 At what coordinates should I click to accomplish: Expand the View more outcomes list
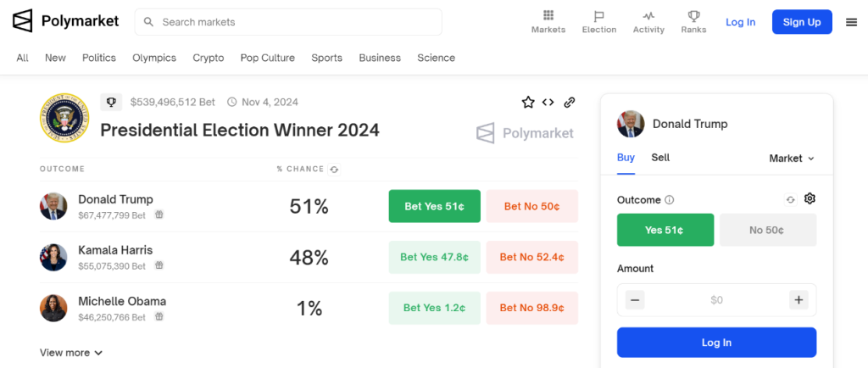[x=71, y=353]
